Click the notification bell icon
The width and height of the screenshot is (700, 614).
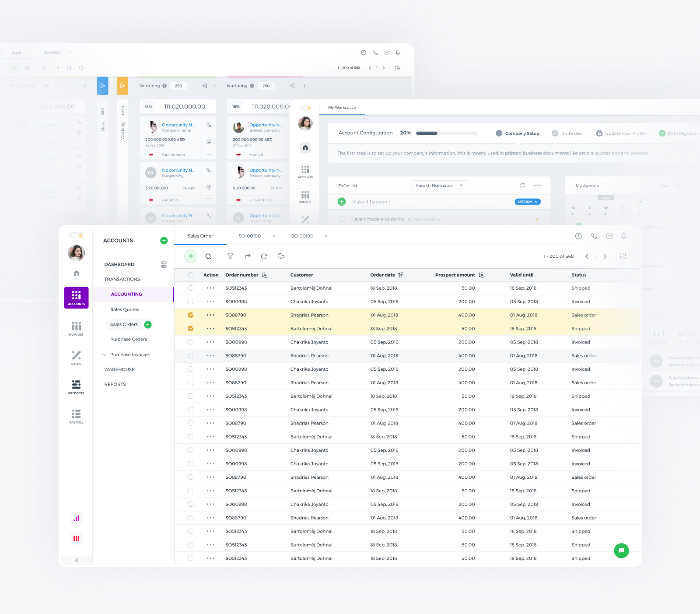[624, 236]
